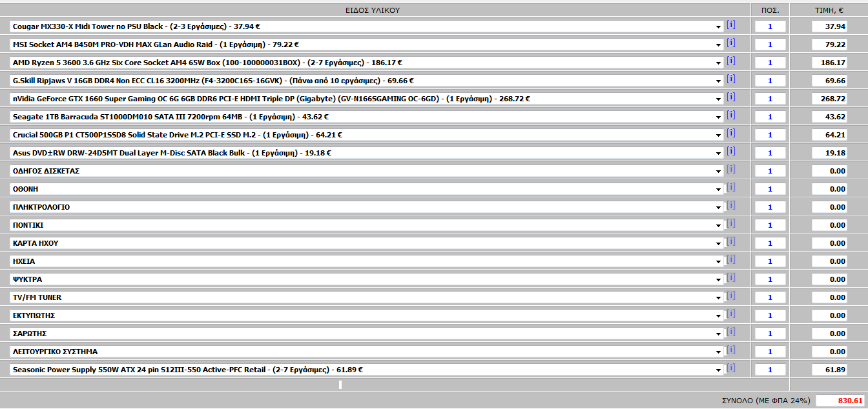Open info icon for ΣΑΡΩΤΗΣ row
The width and height of the screenshot is (868, 409).
pos(730,332)
